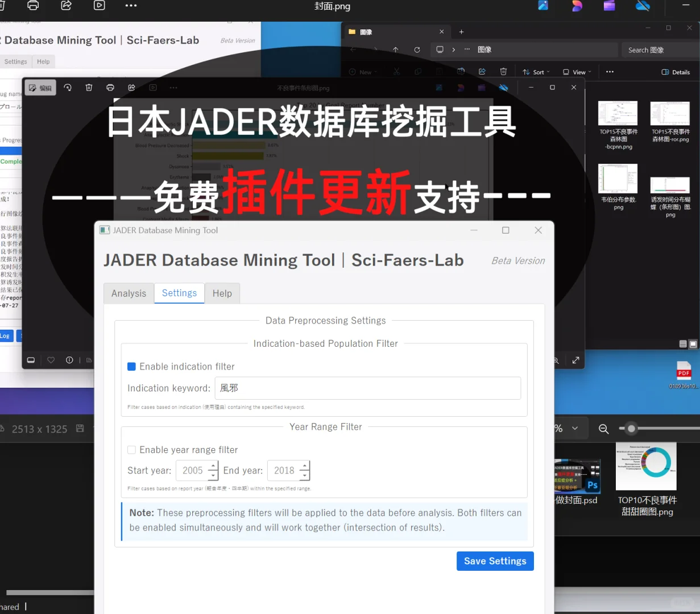Select the Rotate icon in the image viewer toolbar
This screenshot has height=614, width=700.
click(68, 88)
